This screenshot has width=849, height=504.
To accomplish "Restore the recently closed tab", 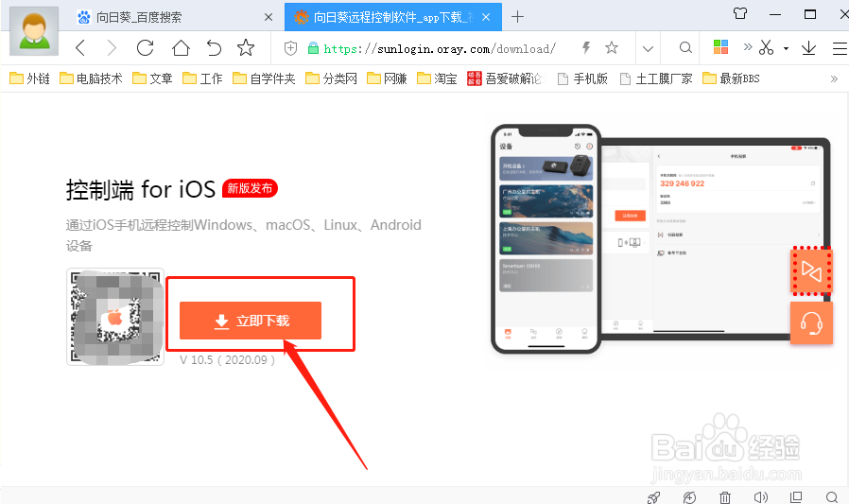I will (214, 48).
